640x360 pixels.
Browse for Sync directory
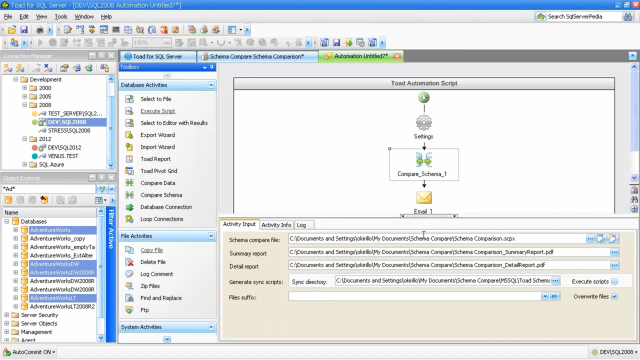pyautogui.click(x=556, y=281)
